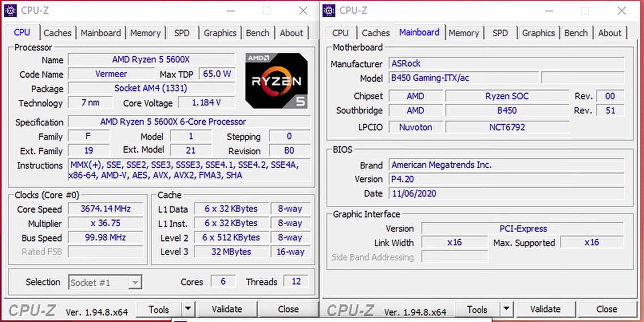
Task: Open the Tools dropdown arrow in left window
Action: click(x=188, y=310)
